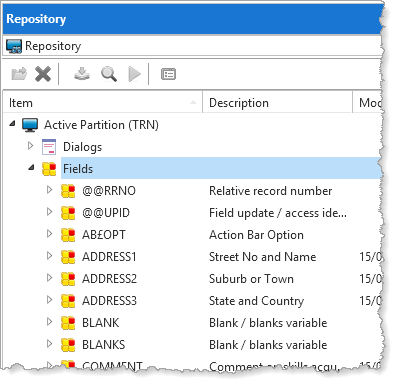Select the ADDRESS3 field item
This screenshot has width=398, height=386.
tap(109, 301)
